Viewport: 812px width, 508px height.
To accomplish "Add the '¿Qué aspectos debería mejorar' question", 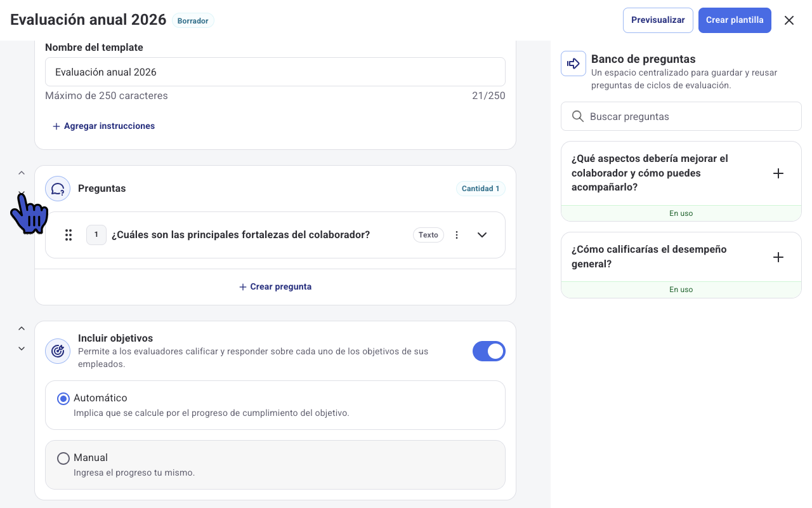I will click(x=778, y=173).
